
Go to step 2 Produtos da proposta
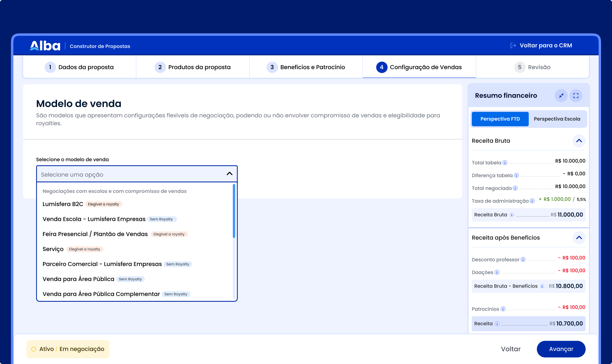pos(193,67)
